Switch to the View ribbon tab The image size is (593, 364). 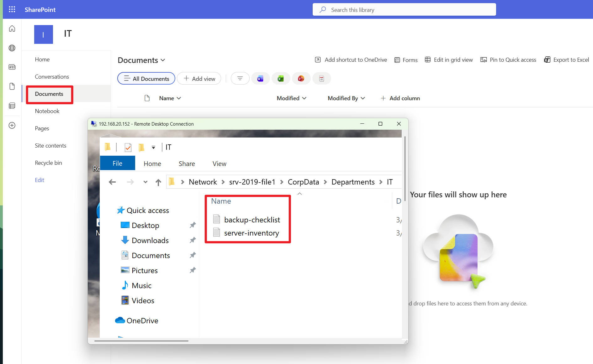219,164
